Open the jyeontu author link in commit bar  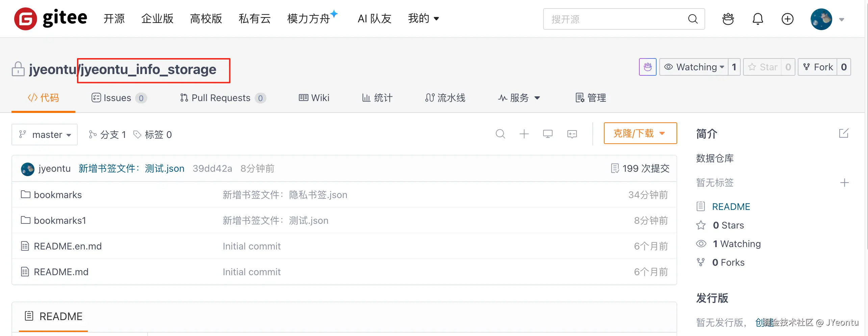pyautogui.click(x=55, y=168)
